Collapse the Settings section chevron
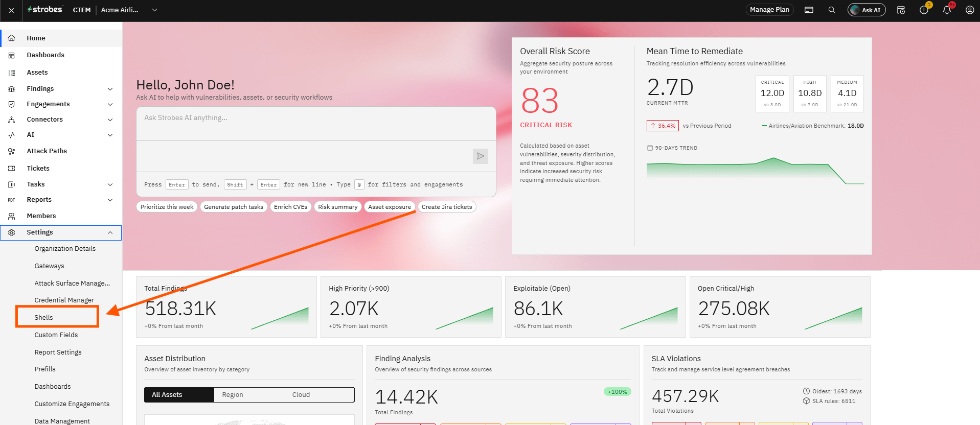Image resolution: width=980 pixels, height=425 pixels. [x=110, y=232]
